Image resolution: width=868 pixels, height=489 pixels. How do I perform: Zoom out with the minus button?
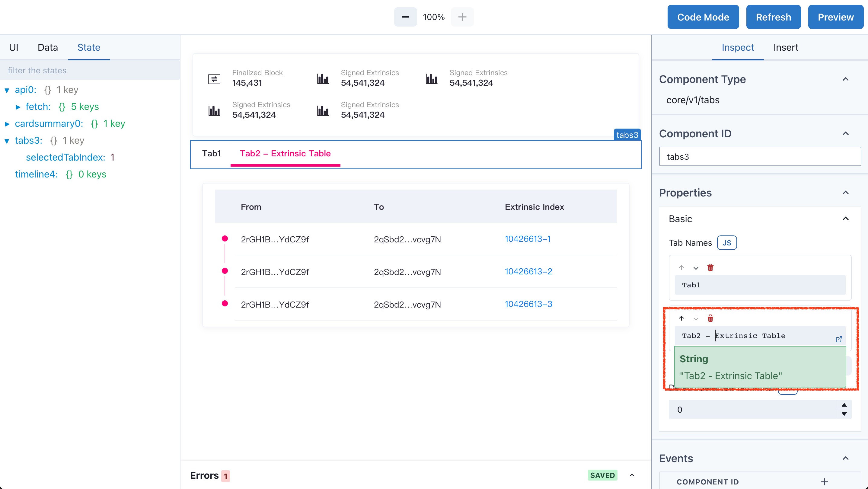coord(405,17)
